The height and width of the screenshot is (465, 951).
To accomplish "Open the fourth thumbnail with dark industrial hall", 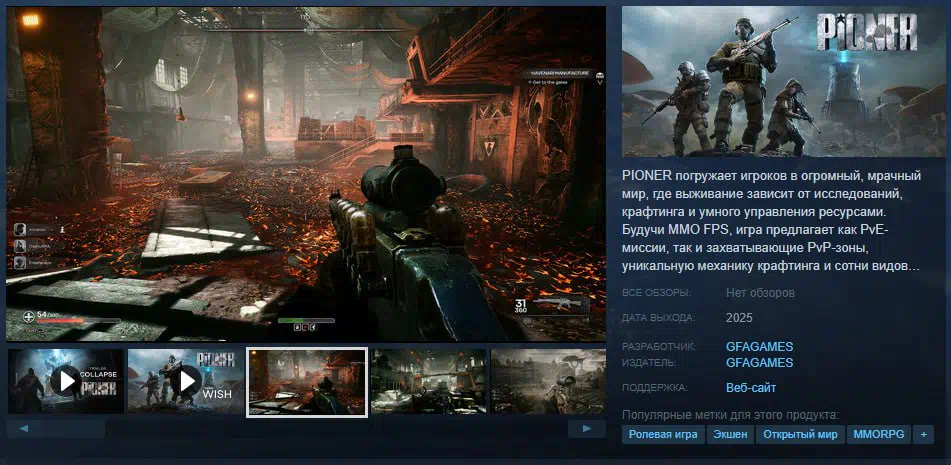I will tap(428, 381).
